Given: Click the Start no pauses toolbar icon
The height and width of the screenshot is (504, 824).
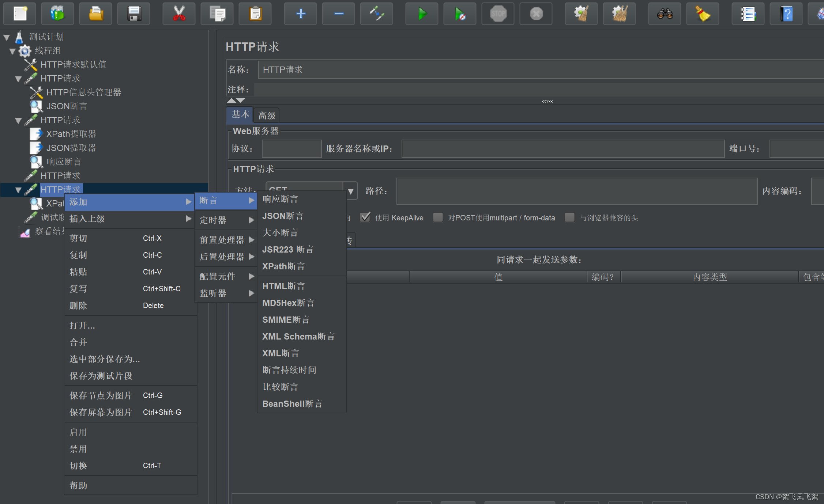Looking at the screenshot, I should [x=460, y=14].
